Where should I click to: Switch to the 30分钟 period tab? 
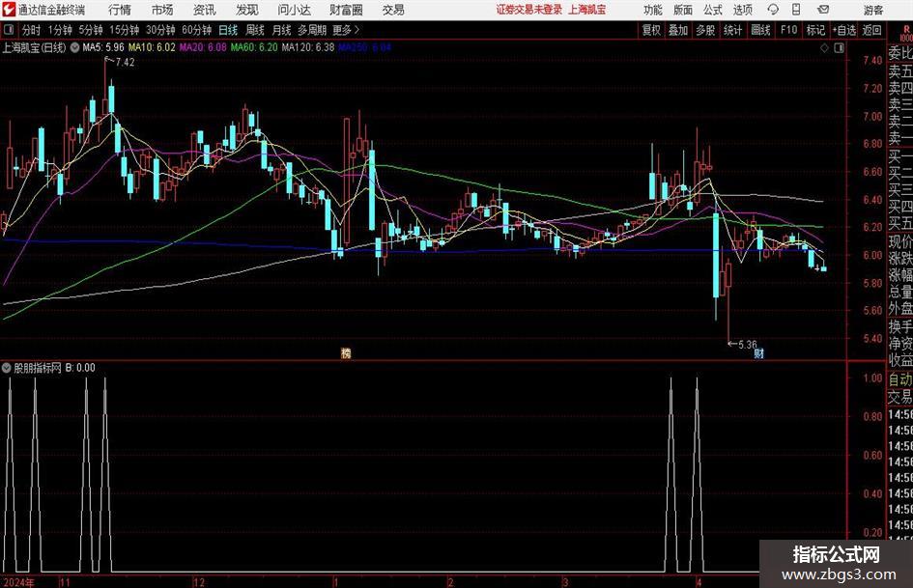click(160, 30)
